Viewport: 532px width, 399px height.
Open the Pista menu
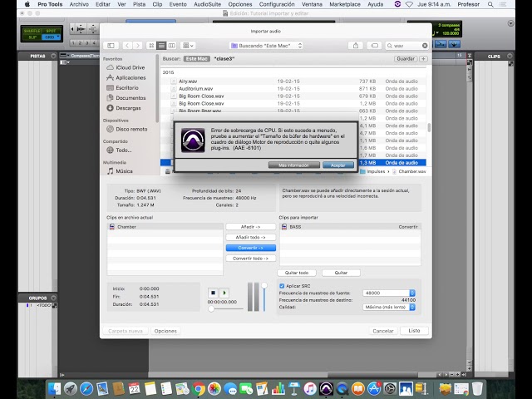[139, 4]
